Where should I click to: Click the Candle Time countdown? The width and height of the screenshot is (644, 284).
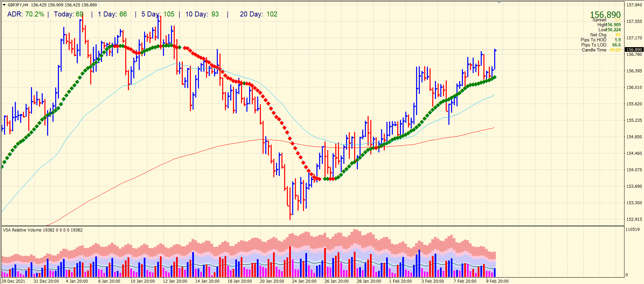click(x=601, y=50)
